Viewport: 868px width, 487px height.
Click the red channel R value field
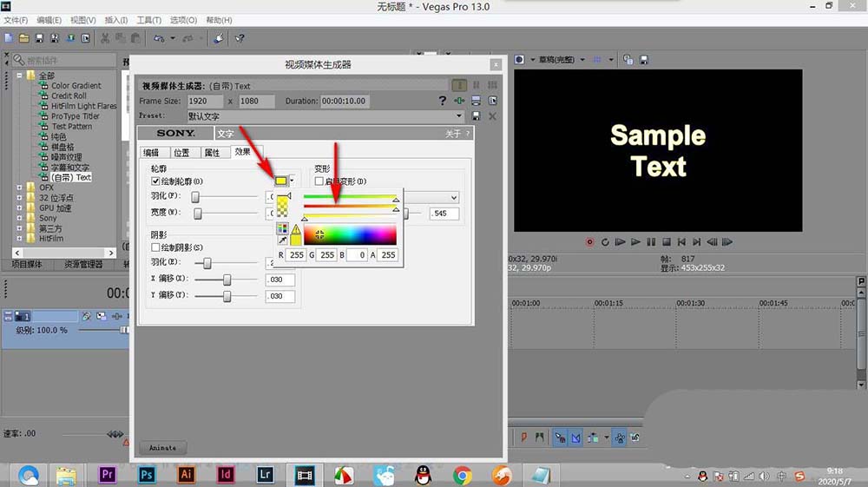tap(296, 254)
